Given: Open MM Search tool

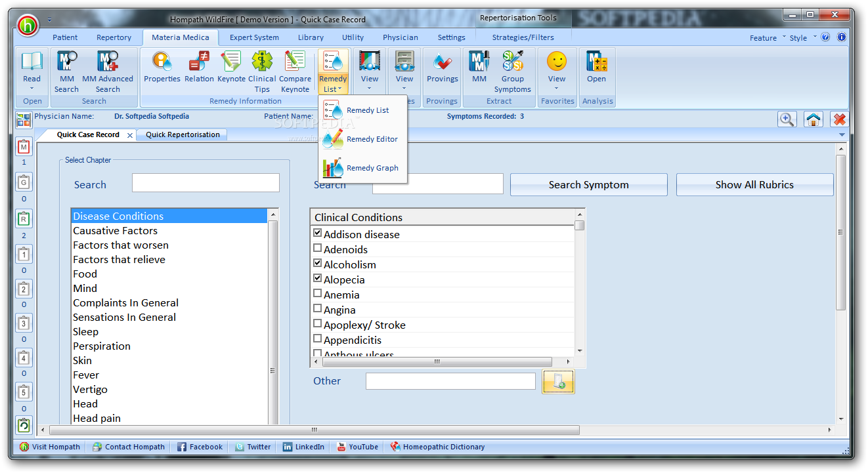Looking at the screenshot, I should pos(66,72).
